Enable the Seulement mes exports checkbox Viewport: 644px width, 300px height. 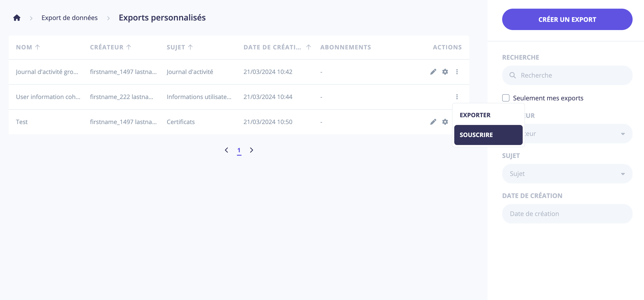[x=506, y=98]
